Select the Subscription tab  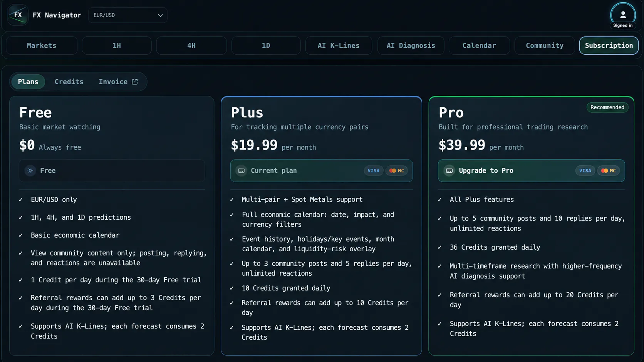609,45
